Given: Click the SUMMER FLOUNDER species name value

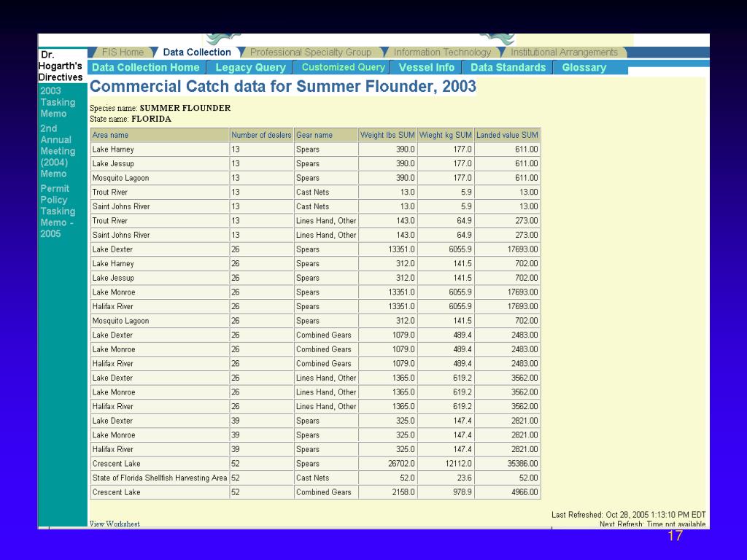Looking at the screenshot, I should [185, 108].
